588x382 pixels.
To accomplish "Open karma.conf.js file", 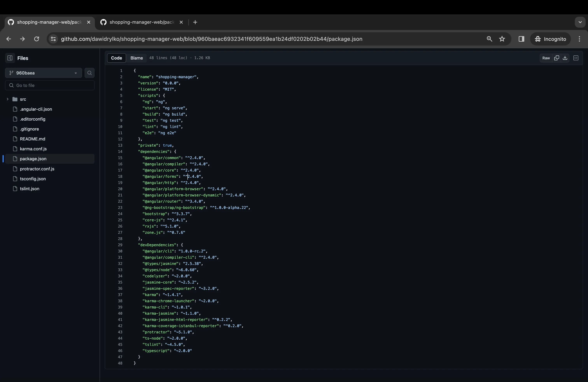I will point(33,149).
